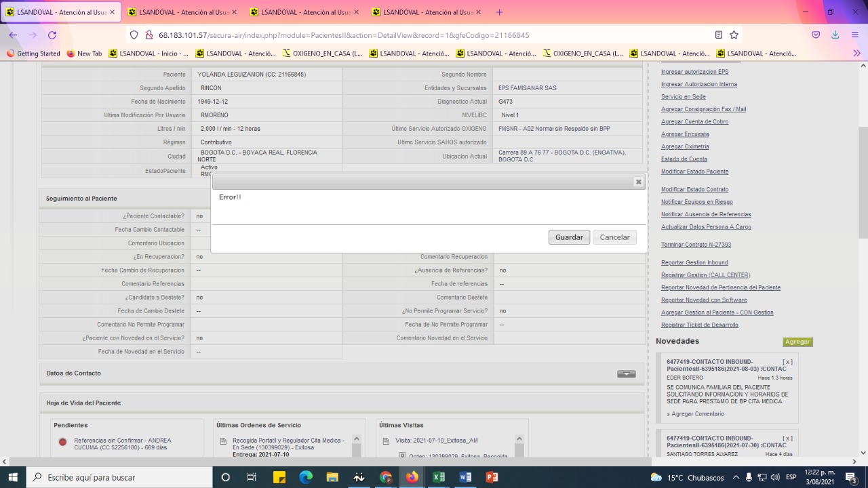Image resolution: width=868 pixels, height=488 pixels.
Task: Open Excel from the taskbar
Action: coord(439,477)
